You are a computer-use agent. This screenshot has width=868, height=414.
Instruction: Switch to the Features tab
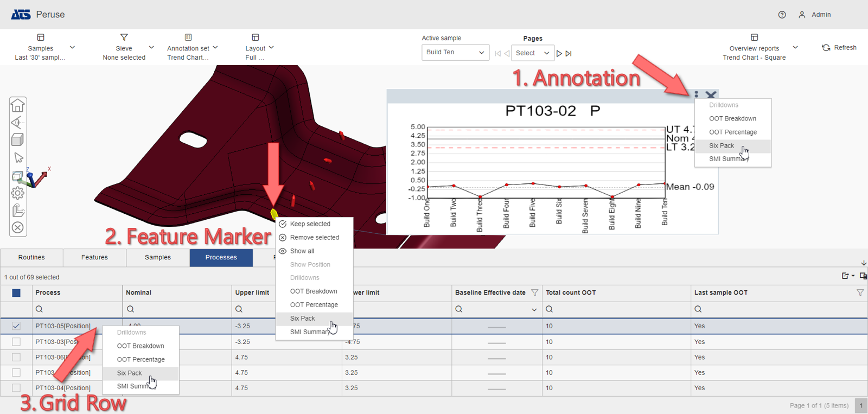tap(94, 257)
